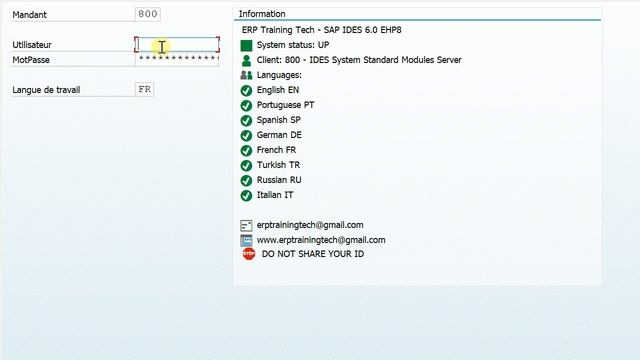Click the Italian IT text
The image size is (640, 360).
[x=275, y=195]
